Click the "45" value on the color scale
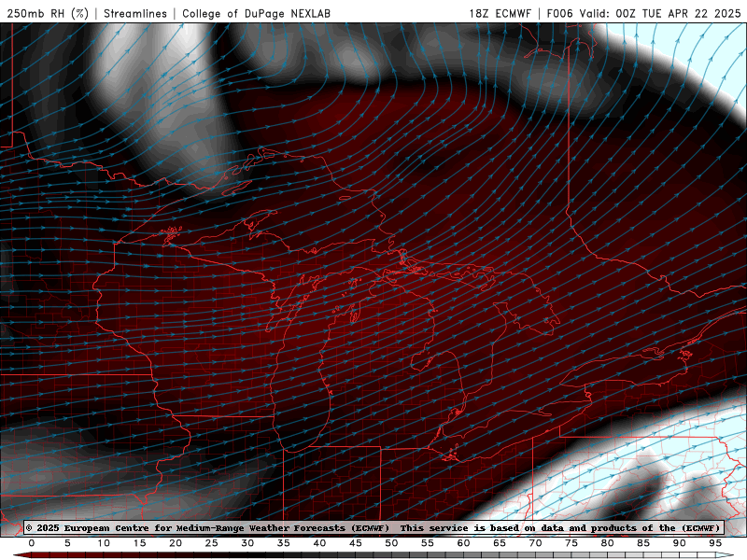The width and height of the screenshot is (747, 560). (x=356, y=543)
